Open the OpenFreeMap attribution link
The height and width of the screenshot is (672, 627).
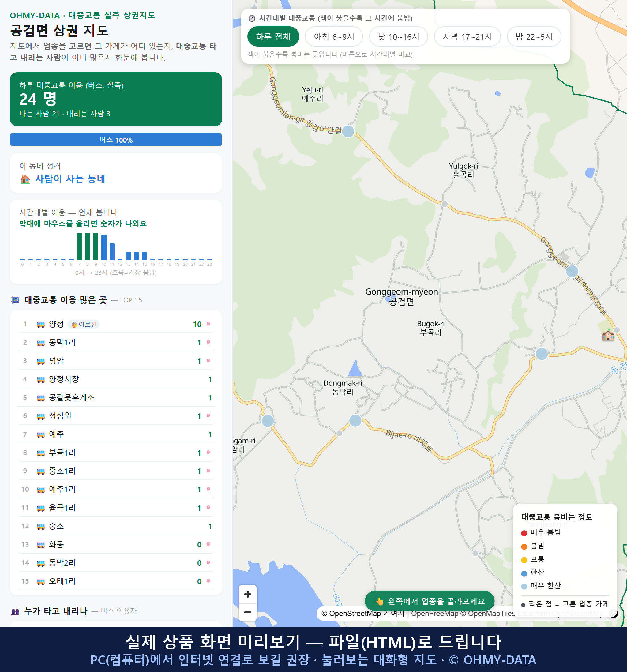pos(435,614)
